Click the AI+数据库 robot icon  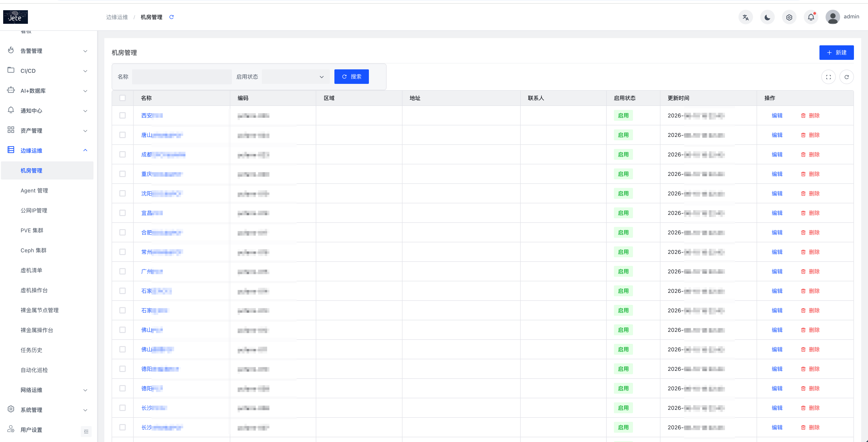(x=11, y=90)
